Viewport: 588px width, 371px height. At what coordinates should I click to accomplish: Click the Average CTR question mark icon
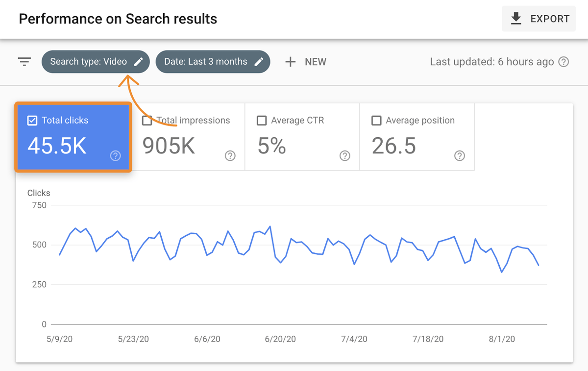point(344,156)
